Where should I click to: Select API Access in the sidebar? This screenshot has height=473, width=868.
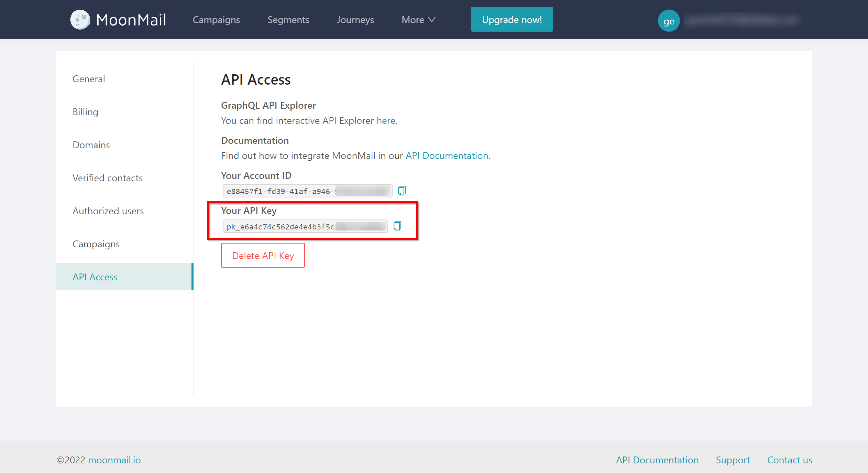click(x=124, y=277)
